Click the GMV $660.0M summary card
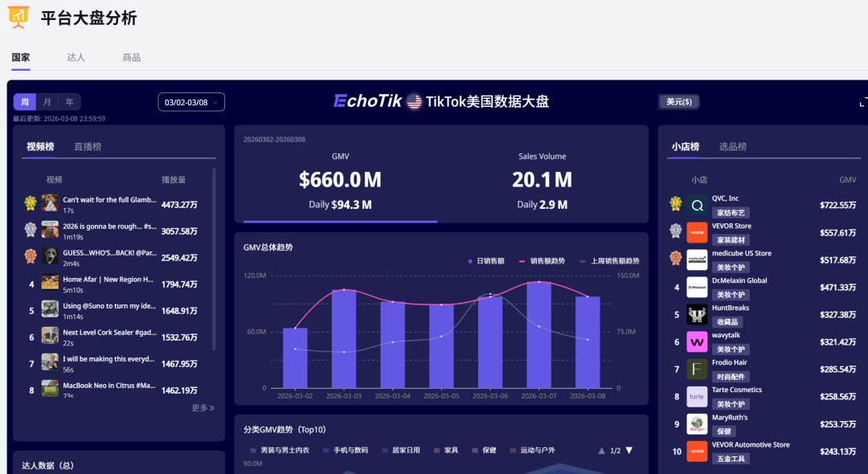868x474 pixels. 341,180
